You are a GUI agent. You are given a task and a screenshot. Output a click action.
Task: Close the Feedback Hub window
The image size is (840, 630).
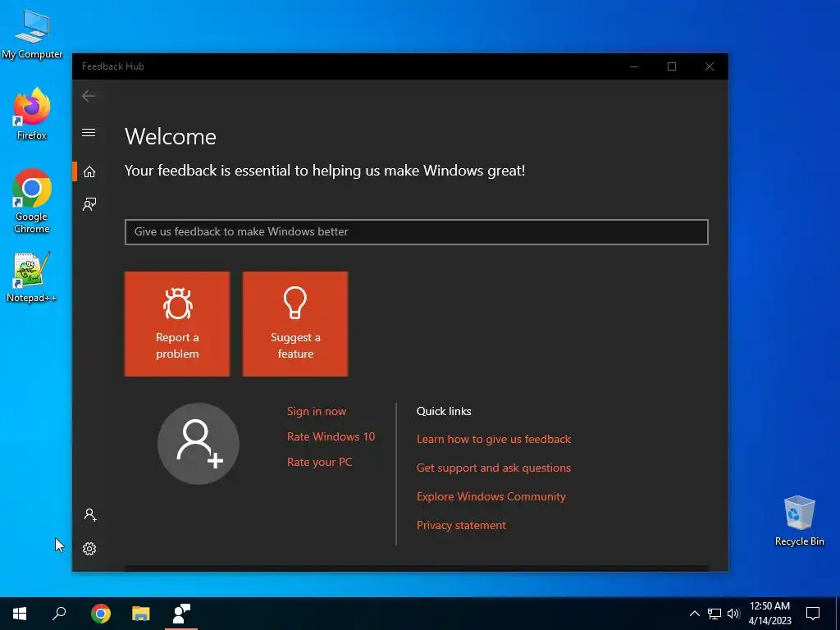click(710, 66)
